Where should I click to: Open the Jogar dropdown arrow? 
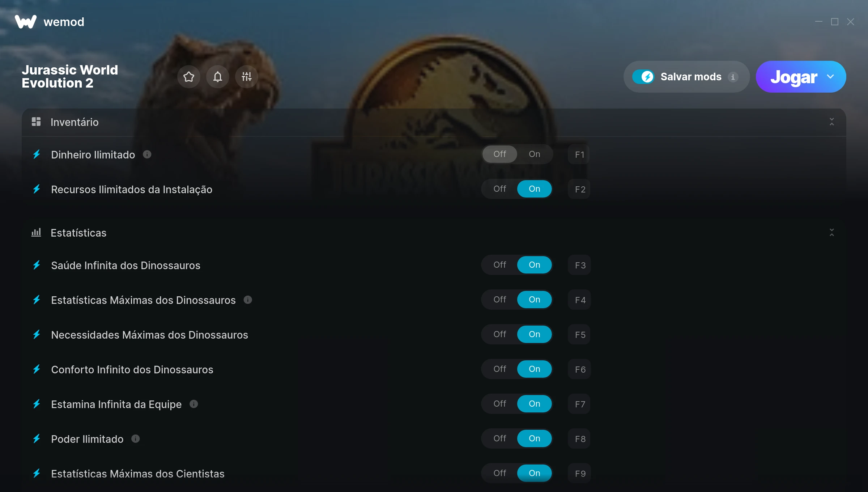830,77
